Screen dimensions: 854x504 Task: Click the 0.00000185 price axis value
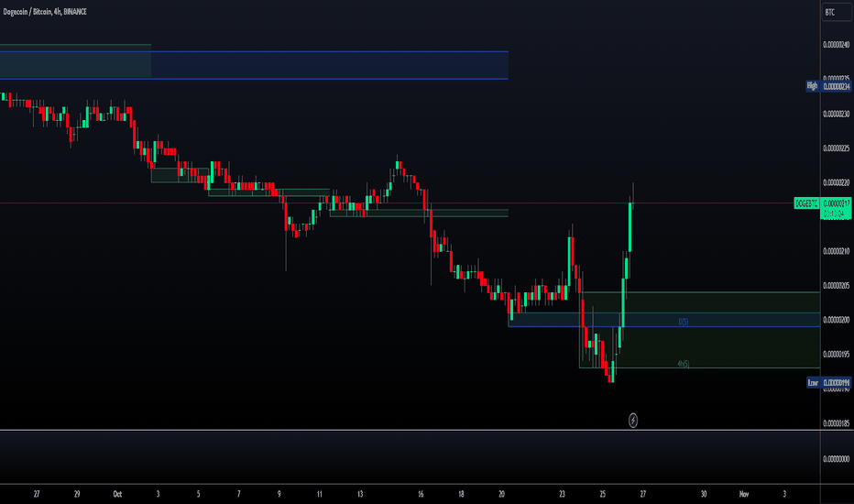tap(836, 423)
